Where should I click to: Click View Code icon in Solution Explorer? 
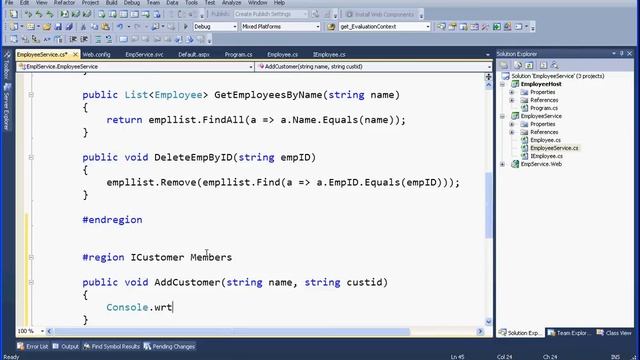tap(543, 65)
